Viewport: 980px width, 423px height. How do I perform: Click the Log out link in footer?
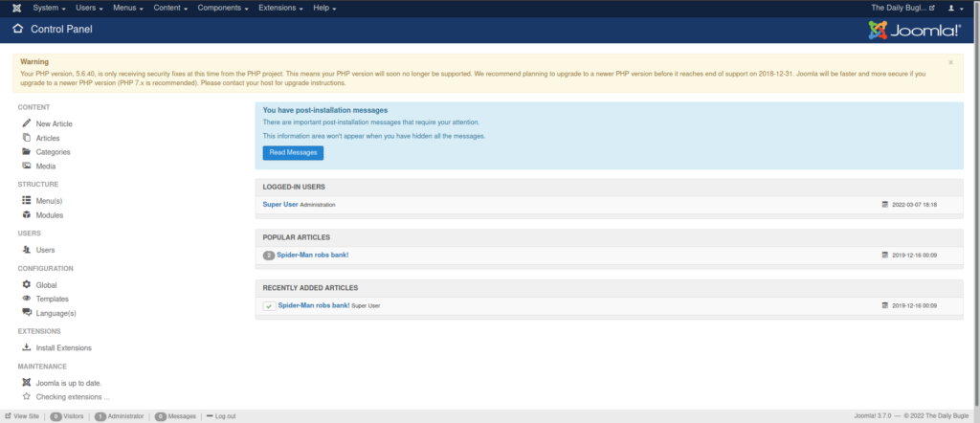(224, 416)
